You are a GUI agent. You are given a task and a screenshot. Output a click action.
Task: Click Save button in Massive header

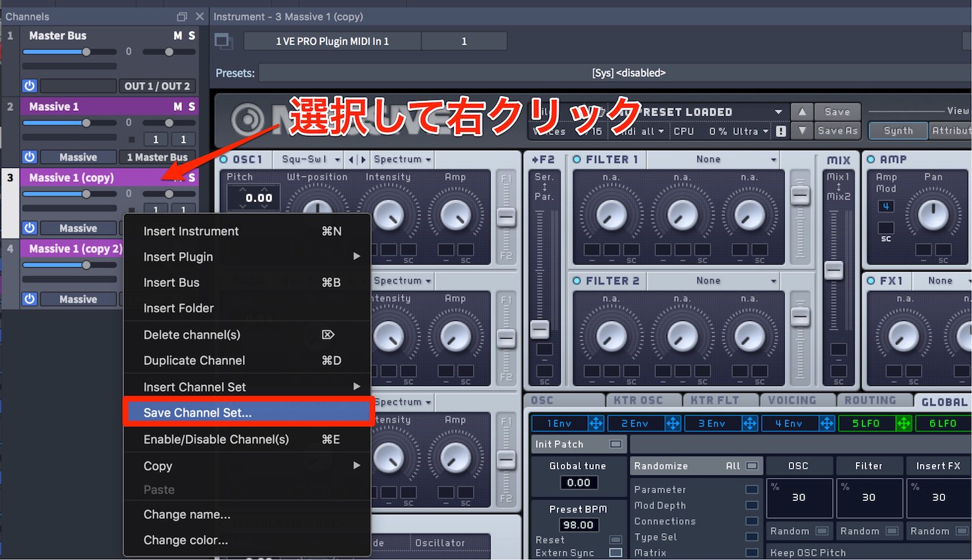point(837,112)
